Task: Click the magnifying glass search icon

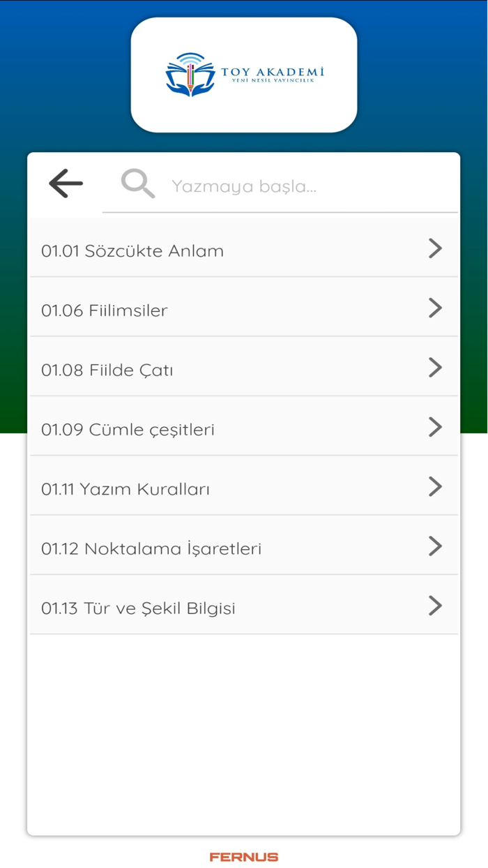Action: [137, 183]
